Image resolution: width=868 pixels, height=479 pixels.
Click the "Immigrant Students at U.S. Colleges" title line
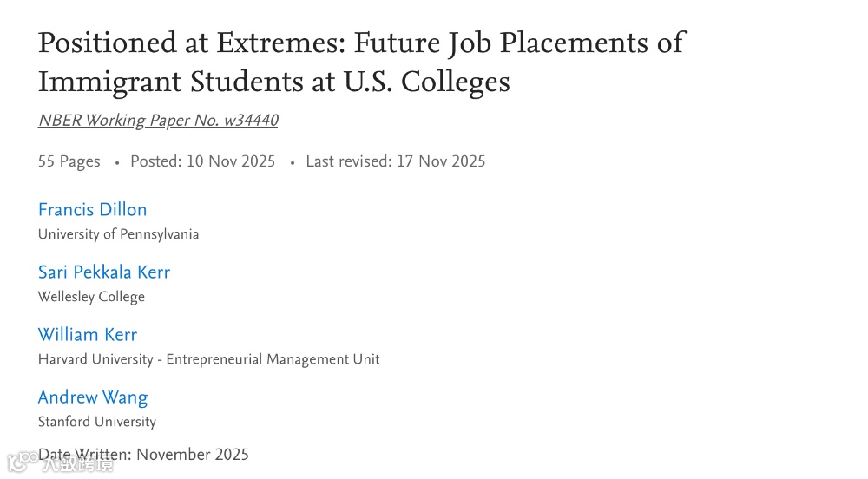click(x=274, y=82)
